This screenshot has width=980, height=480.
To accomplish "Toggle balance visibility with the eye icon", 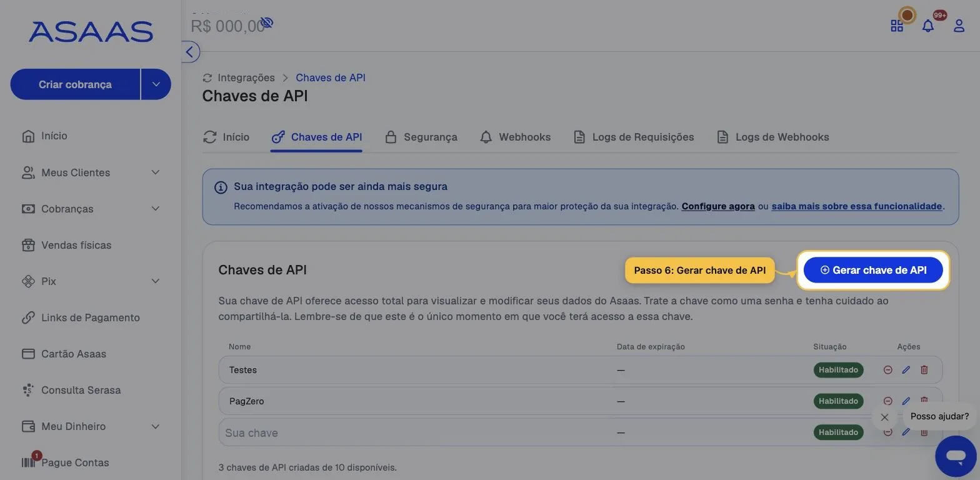I will pyautogui.click(x=267, y=23).
